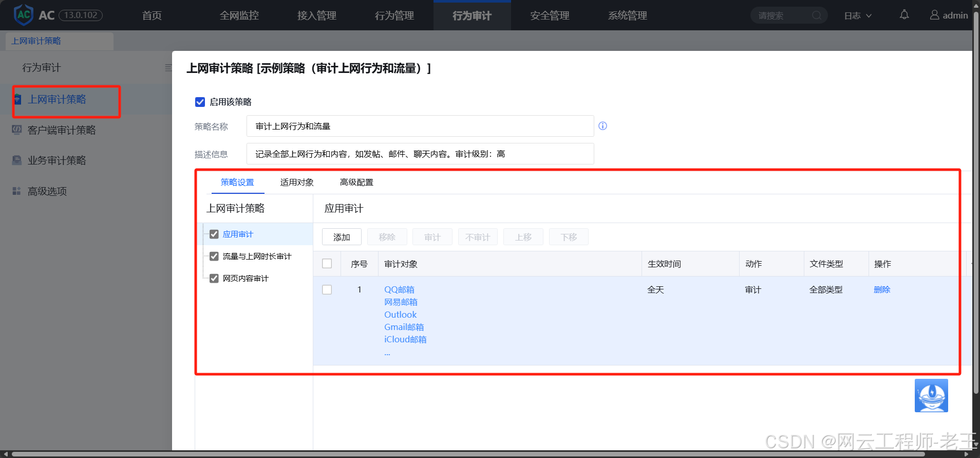Open the notification bell
The image size is (980, 458).
point(904,15)
